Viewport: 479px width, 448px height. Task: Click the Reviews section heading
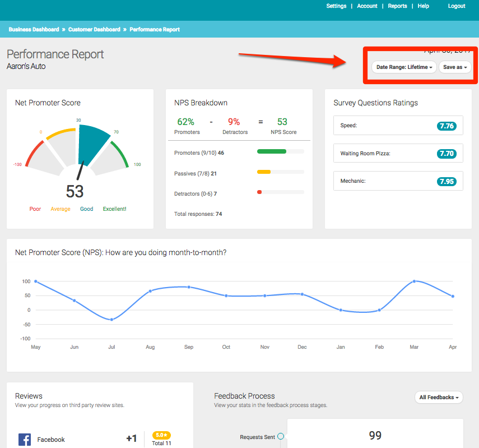coord(29,396)
